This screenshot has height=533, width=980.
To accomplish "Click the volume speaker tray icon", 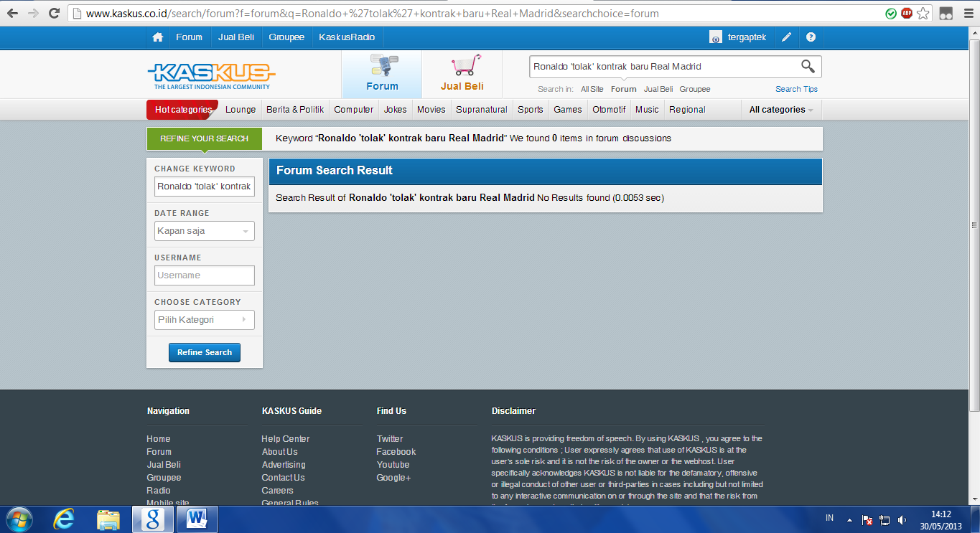I will (x=902, y=519).
